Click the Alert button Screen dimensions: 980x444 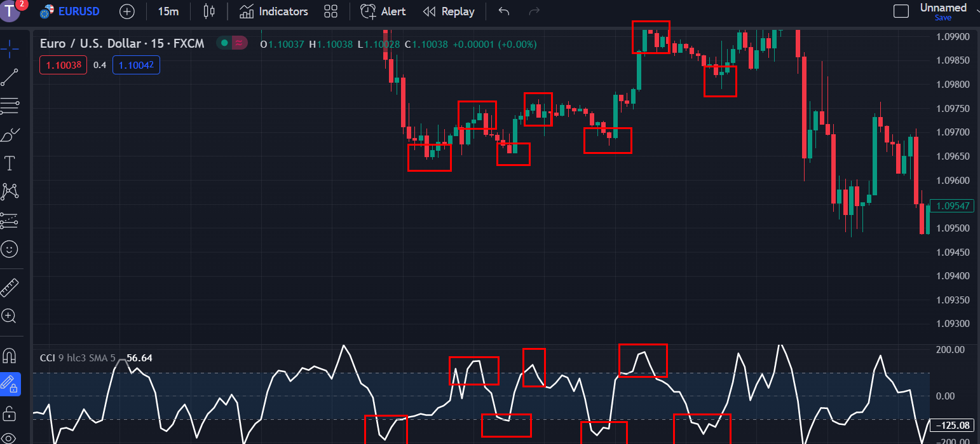click(x=383, y=11)
